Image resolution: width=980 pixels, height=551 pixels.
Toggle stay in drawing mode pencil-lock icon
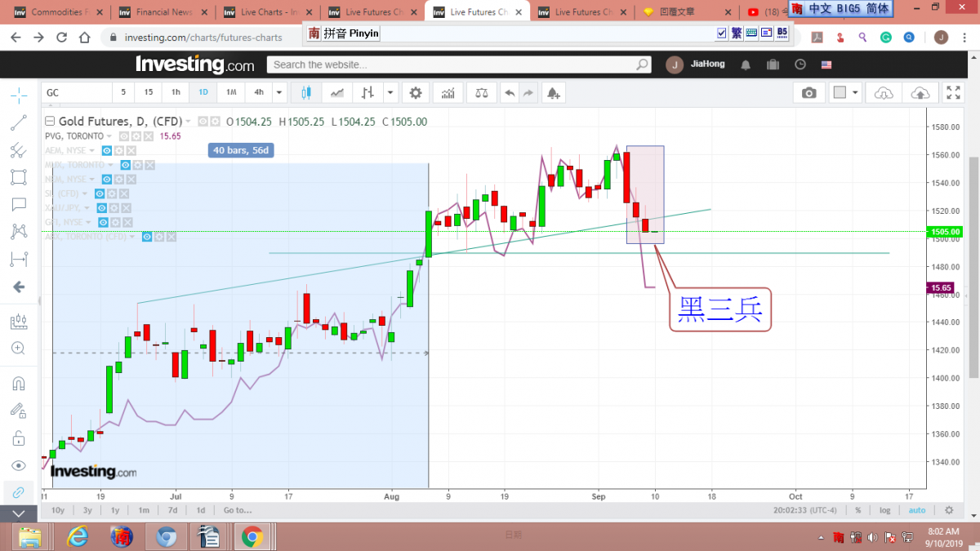click(18, 411)
